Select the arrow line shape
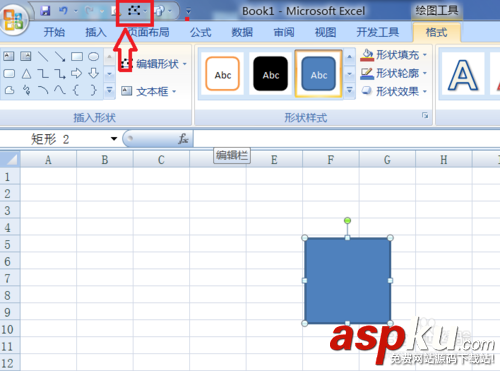 [60, 56]
